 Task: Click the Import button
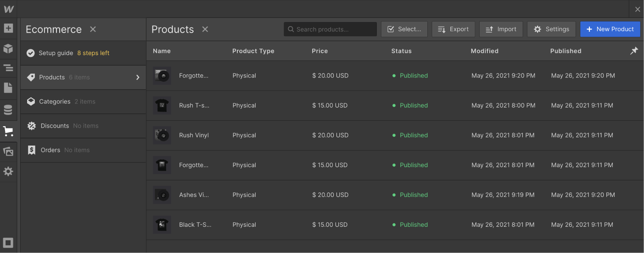pyautogui.click(x=501, y=29)
